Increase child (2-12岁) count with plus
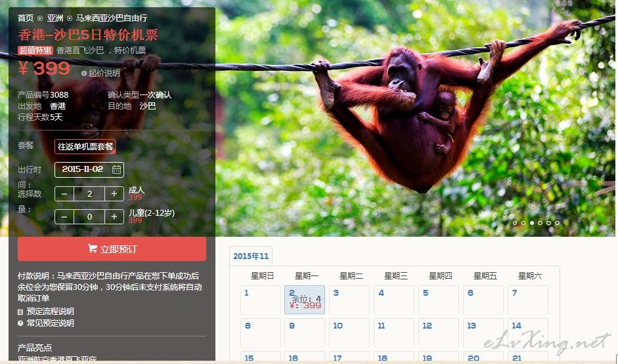This screenshot has width=618, height=364. [x=114, y=216]
